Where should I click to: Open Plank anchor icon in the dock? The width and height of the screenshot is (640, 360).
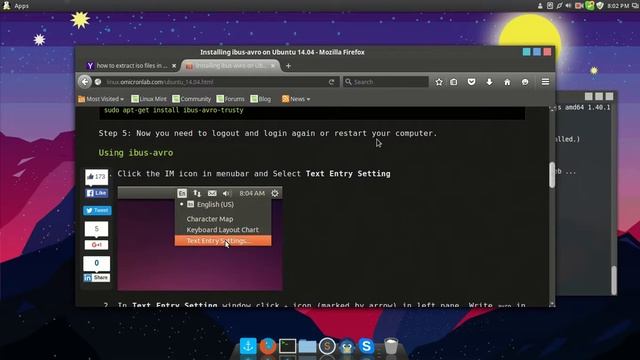coord(248,346)
